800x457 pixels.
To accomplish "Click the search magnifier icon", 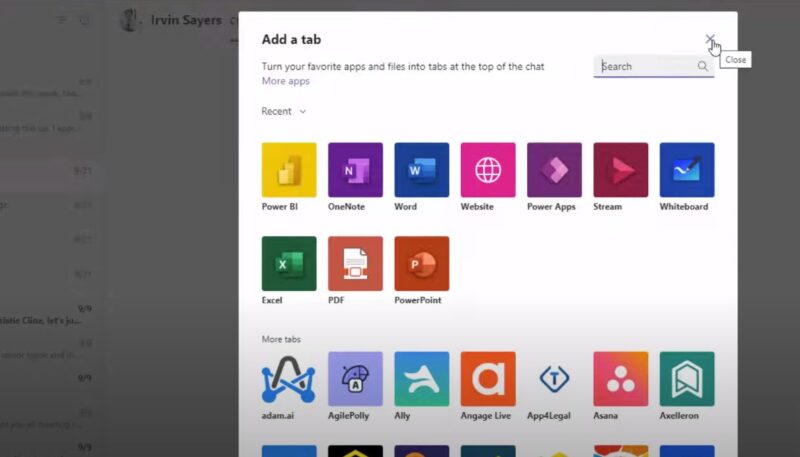I will pyautogui.click(x=703, y=66).
